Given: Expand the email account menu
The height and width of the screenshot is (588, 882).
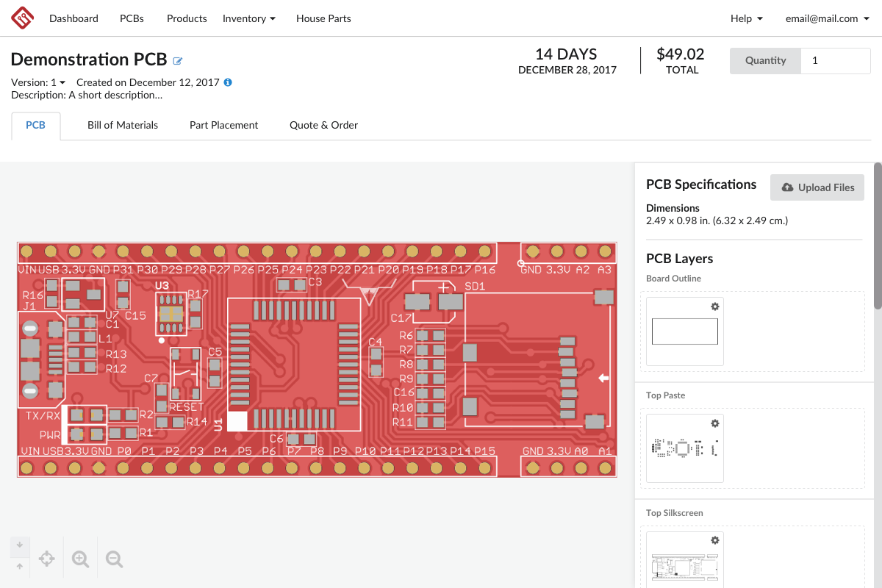Looking at the screenshot, I should (x=828, y=18).
